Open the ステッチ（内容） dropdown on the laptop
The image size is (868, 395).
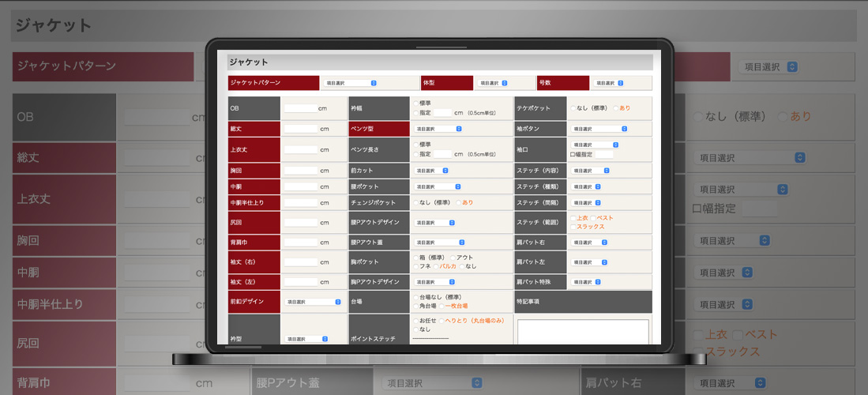(x=589, y=171)
